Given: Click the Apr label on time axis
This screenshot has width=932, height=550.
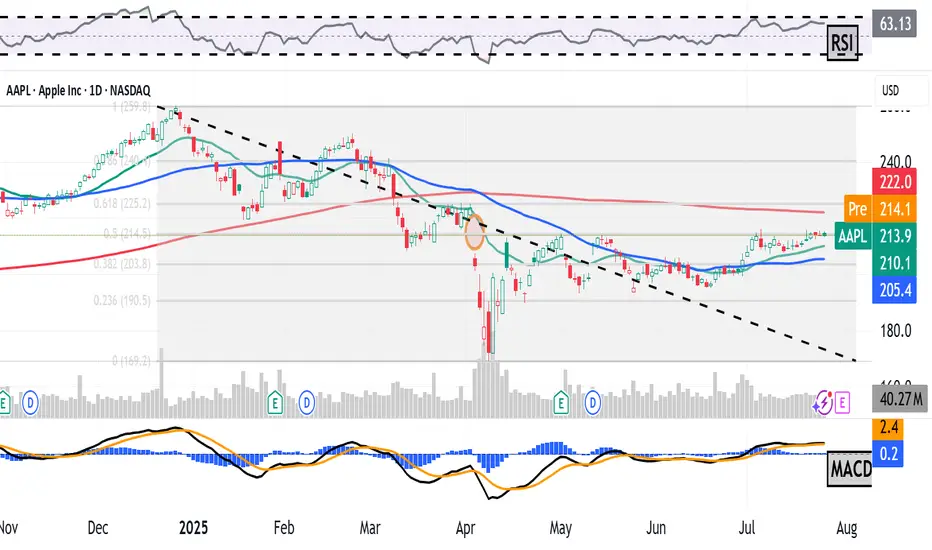Looking at the screenshot, I should coord(465,528).
